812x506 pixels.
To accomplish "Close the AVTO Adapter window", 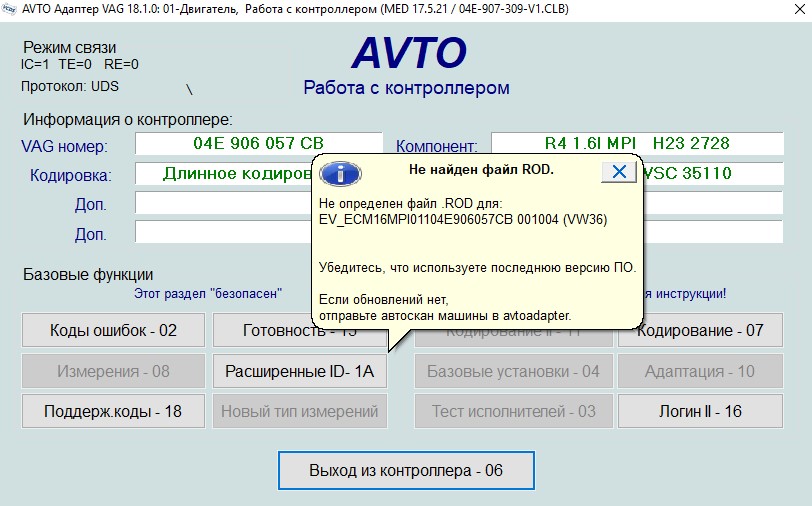I will point(800,9).
